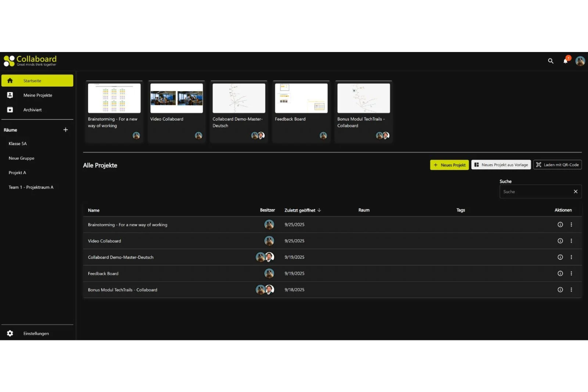Viewport: 588px width, 392px height.
Task: Open three-dot menu for Bonus Modul TechTrails
Action: click(571, 290)
